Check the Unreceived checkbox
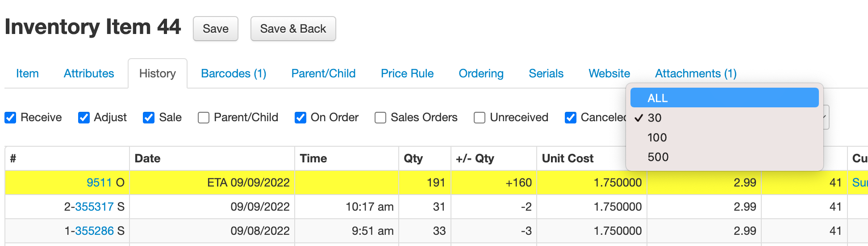 coord(480,118)
